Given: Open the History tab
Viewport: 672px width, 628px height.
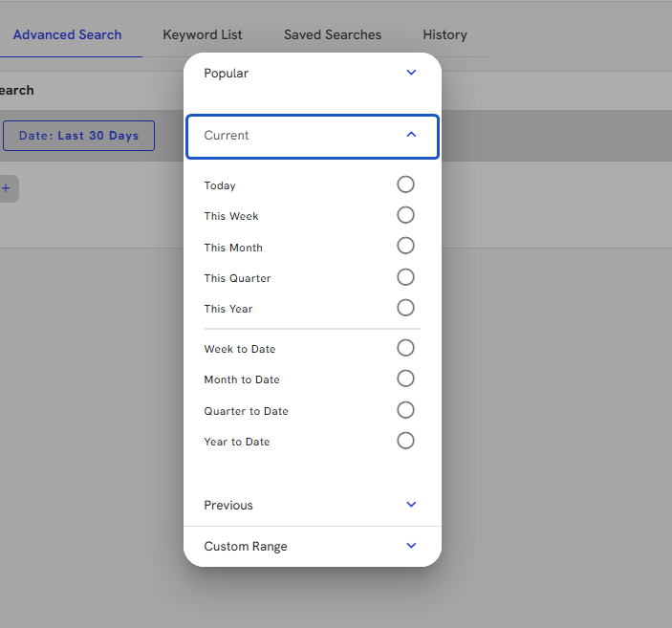Looking at the screenshot, I should point(444,34).
